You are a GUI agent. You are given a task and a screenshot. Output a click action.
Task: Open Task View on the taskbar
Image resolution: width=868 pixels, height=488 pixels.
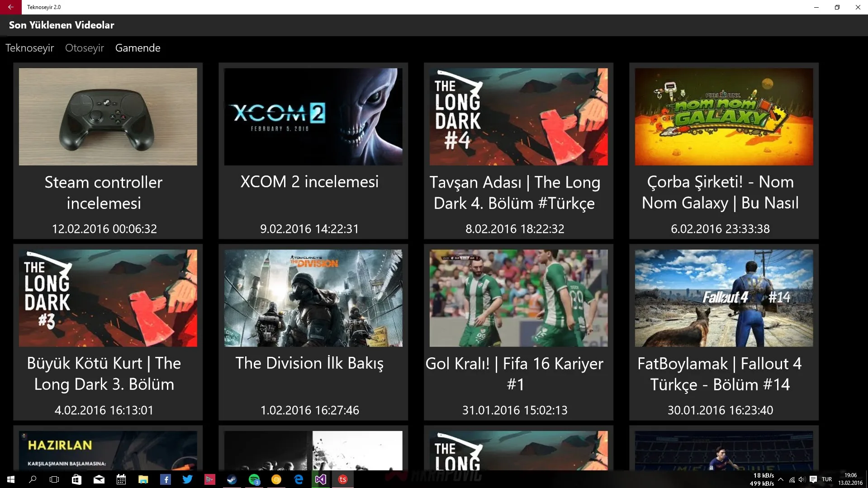[54, 479]
